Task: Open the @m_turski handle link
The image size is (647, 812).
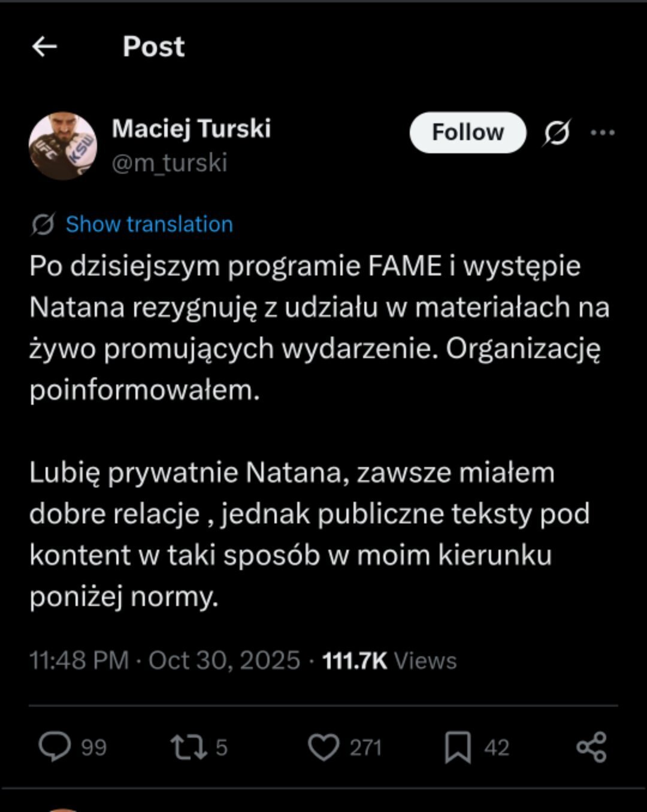Action: pos(170,163)
